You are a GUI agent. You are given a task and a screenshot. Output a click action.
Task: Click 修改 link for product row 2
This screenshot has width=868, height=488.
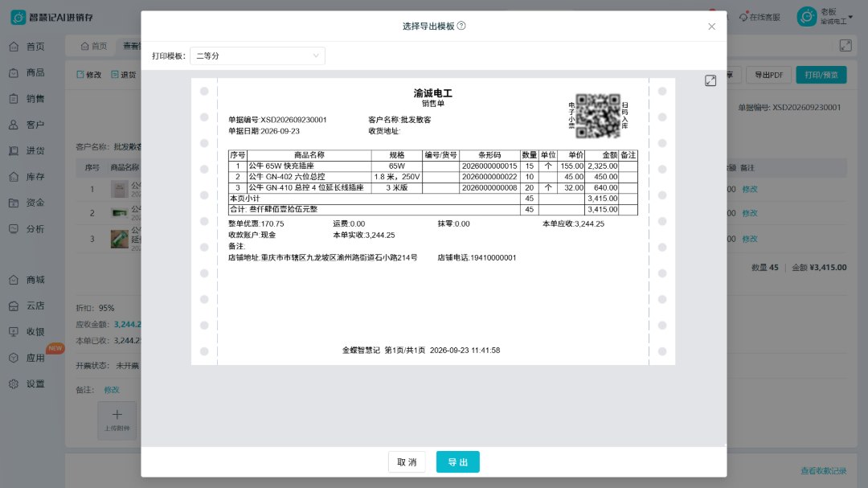(750, 213)
